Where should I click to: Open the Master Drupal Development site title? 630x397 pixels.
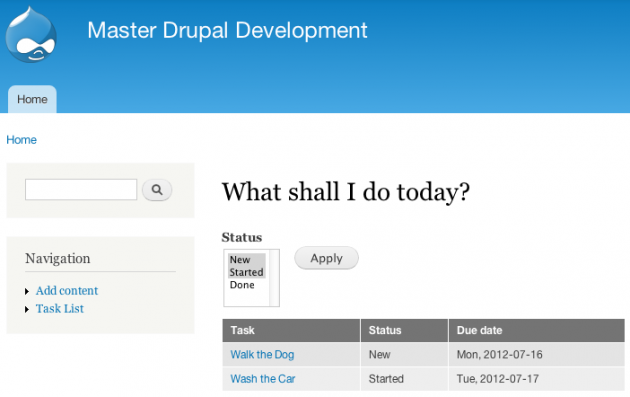(227, 30)
